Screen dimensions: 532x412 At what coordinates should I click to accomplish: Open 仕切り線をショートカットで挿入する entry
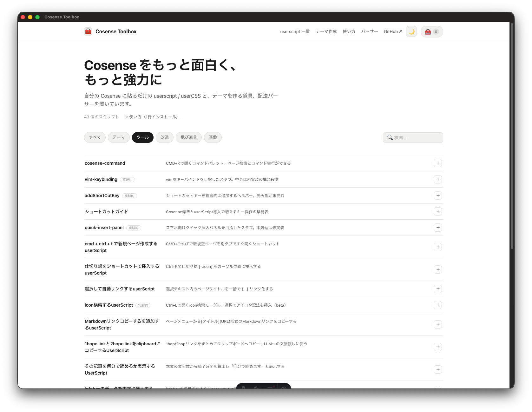pos(122,269)
